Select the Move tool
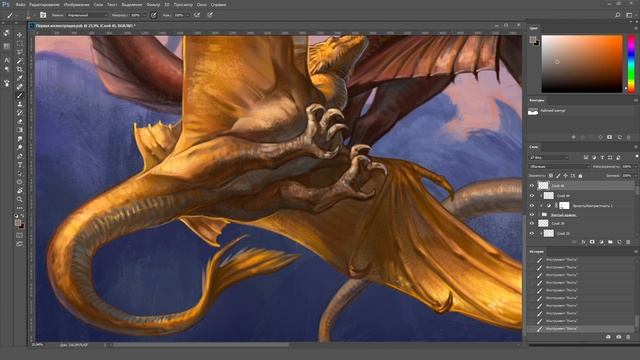The width and height of the screenshot is (640, 360). tap(20, 35)
